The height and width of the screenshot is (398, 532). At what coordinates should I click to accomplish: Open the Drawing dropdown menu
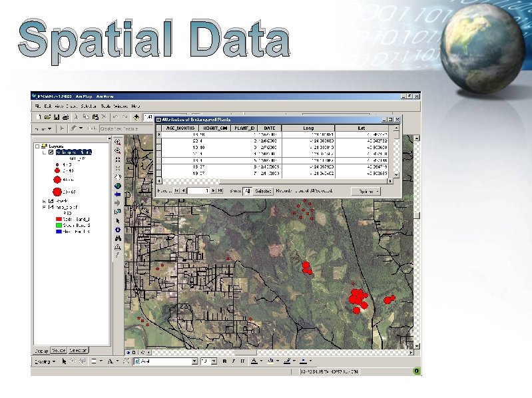click(x=45, y=361)
